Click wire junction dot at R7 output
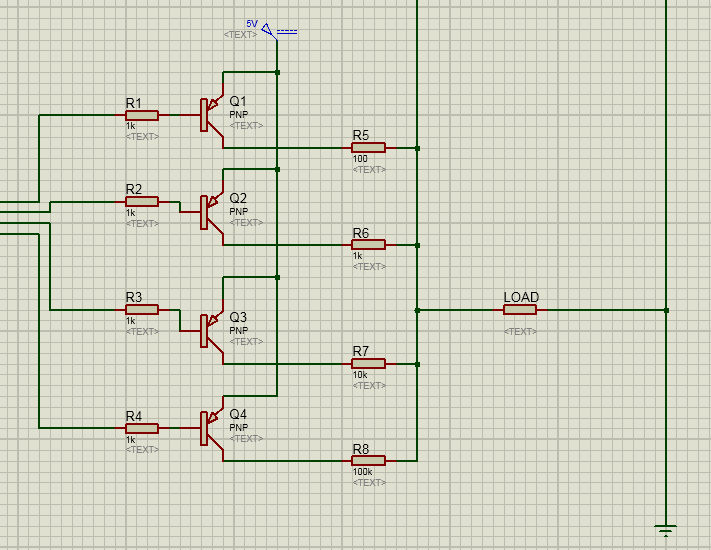Viewport: 711px width, 550px height. pyautogui.click(x=417, y=364)
